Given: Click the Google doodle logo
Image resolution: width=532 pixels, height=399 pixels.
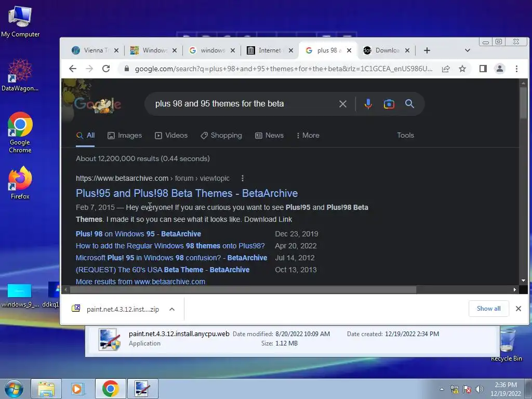Looking at the screenshot, I should coord(97,104).
